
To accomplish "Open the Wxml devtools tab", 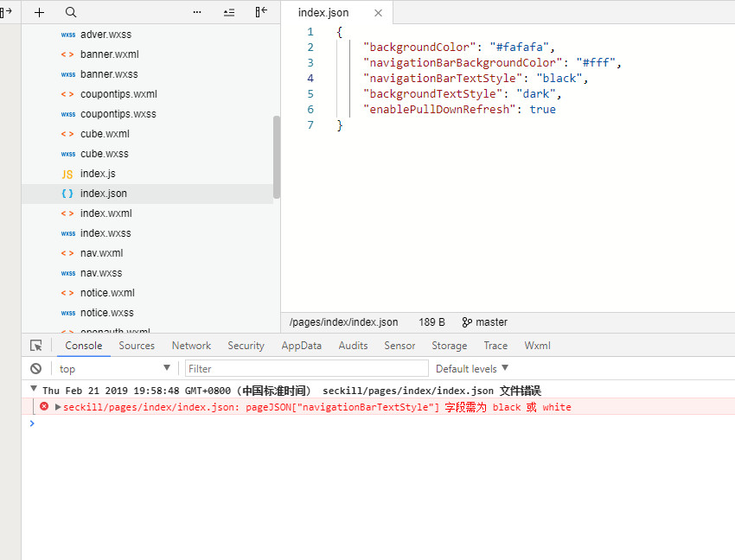I will (537, 346).
